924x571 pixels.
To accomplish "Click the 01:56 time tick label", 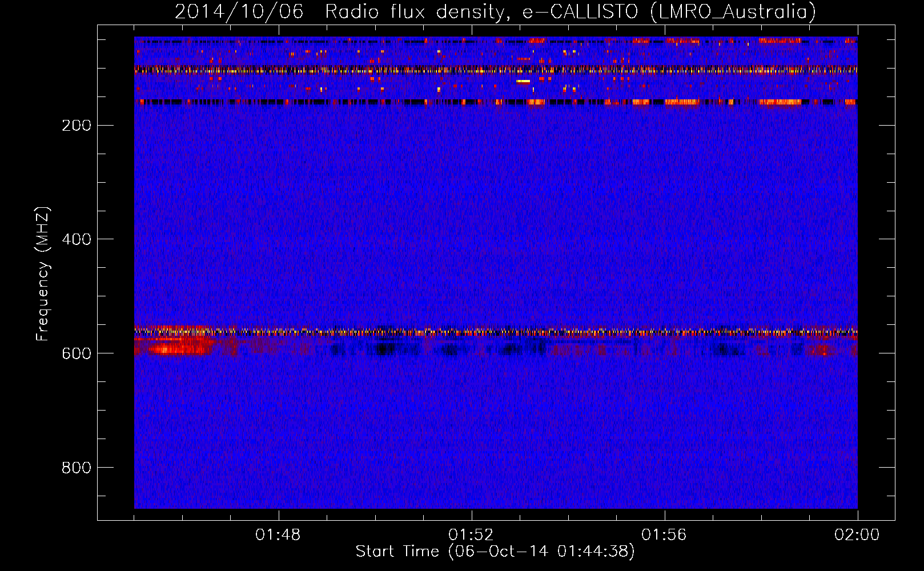I will click(664, 535).
